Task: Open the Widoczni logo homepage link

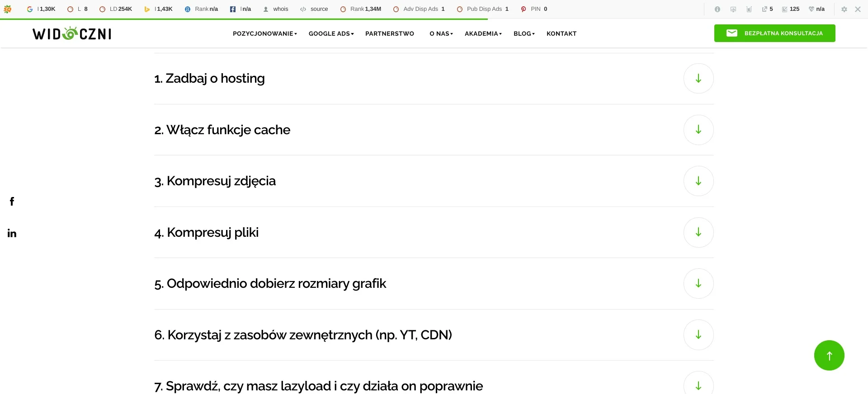Action: [x=72, y=33]
